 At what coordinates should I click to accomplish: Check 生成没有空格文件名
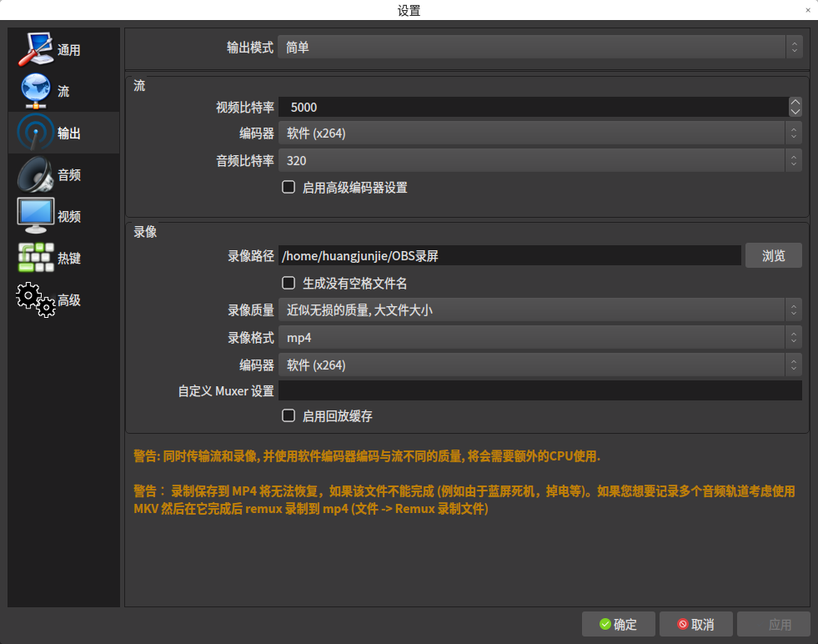pyautogui.click(x=289, y=282)
